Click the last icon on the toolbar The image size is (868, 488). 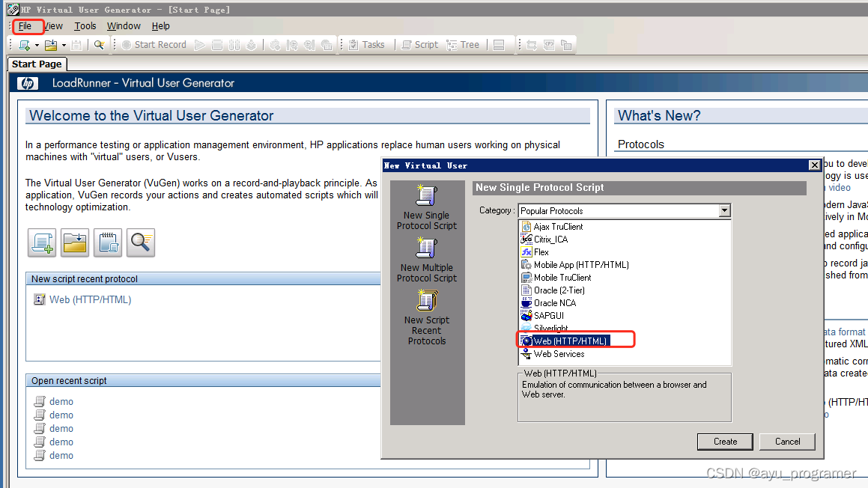click(565, 45)
